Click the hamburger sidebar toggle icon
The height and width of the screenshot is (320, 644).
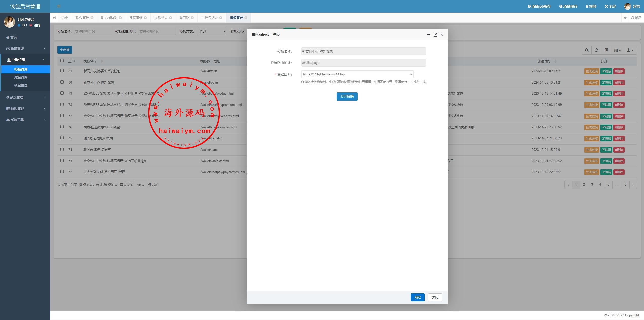pos(59,6)
